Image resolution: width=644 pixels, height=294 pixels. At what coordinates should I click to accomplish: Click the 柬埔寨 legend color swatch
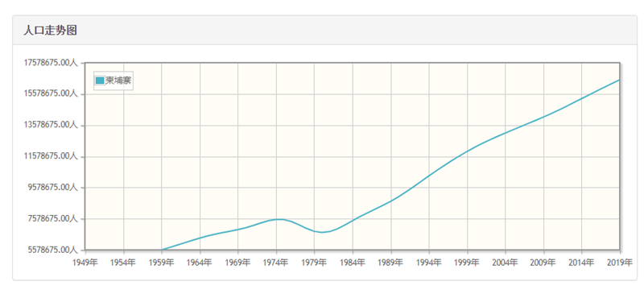tap(100, 81)
